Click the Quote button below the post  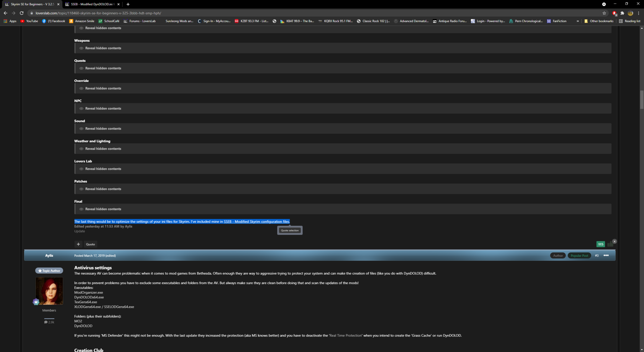(90, 244)
